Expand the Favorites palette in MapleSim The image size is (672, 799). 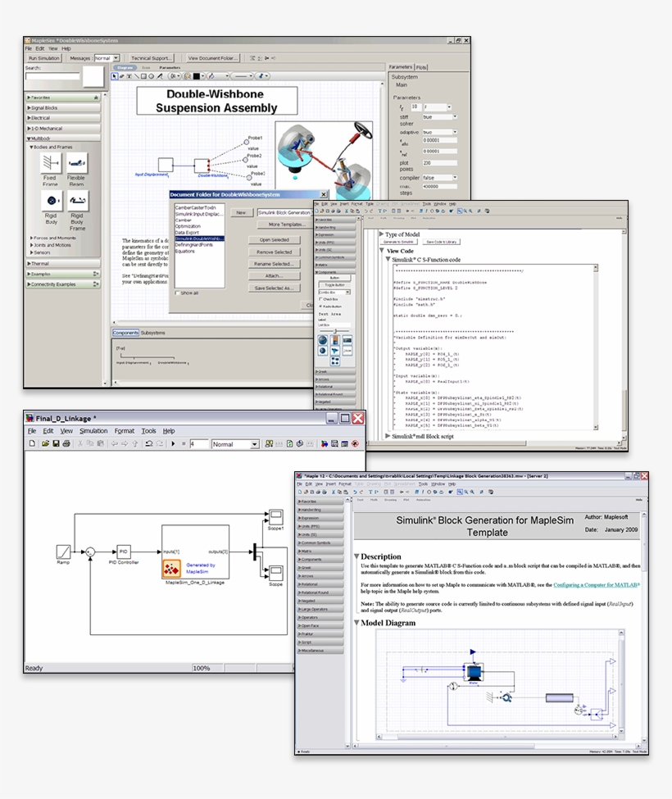(62, 98)
